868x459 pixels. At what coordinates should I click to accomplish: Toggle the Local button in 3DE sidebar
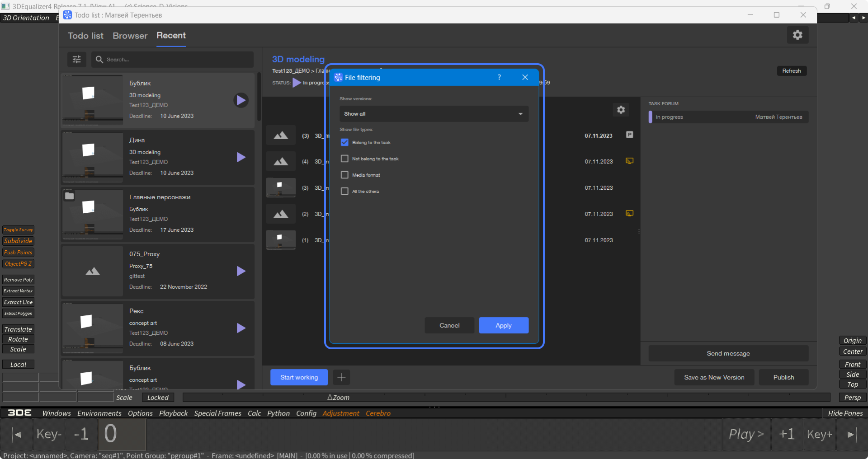pyautogui.click(x=18, y=364)
